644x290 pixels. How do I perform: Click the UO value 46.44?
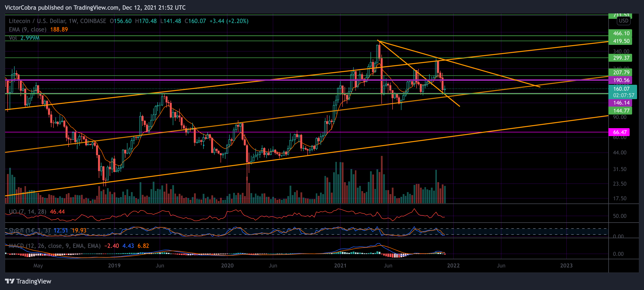tap(57, 212)
